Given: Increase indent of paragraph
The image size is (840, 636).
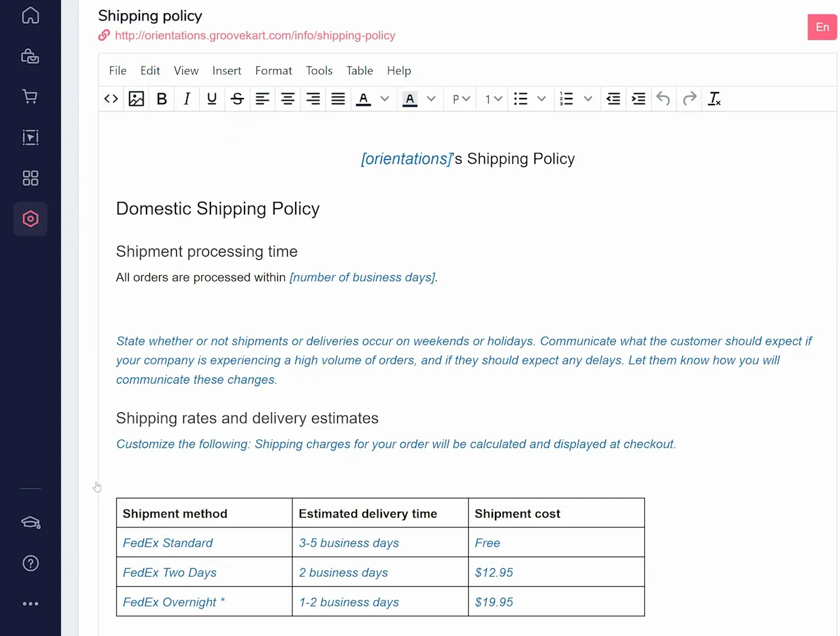Looking at the screenshot, I should pyautogui.click(x=638, y=99).
